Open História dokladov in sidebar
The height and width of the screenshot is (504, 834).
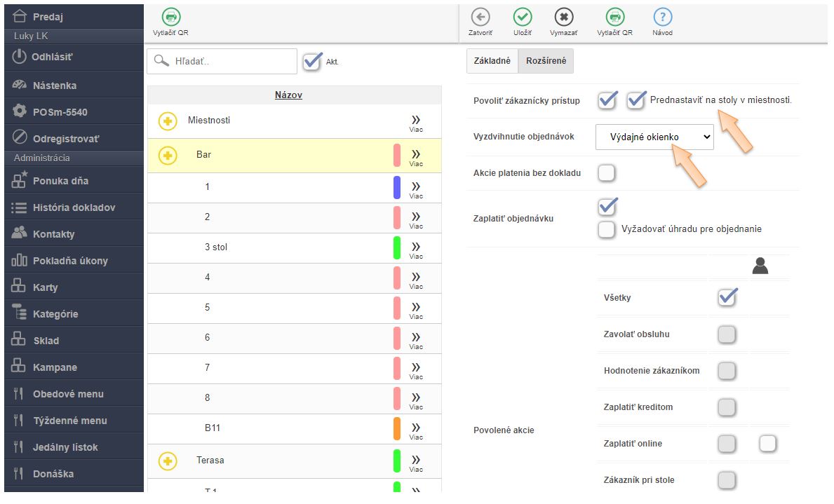pos(73,207)
